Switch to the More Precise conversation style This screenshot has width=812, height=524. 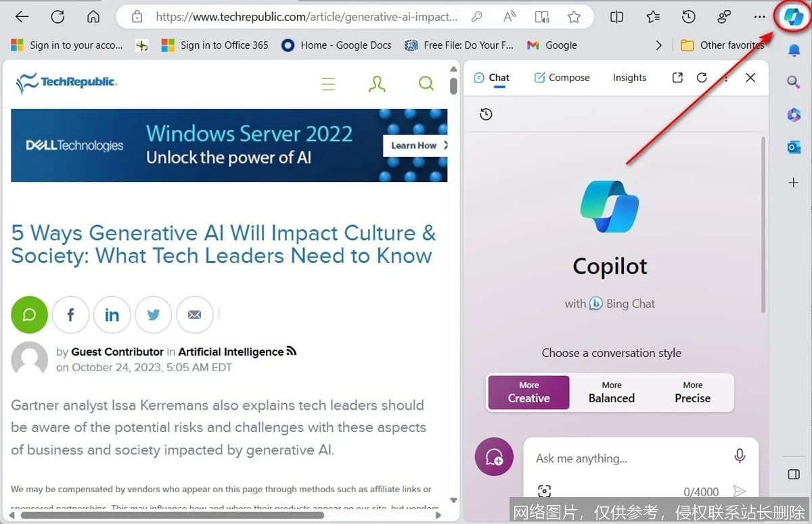692,392
